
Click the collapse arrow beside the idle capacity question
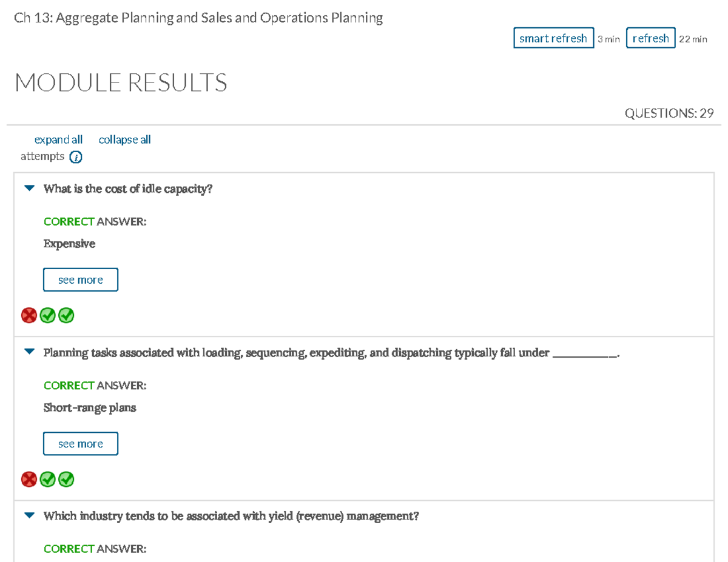click(x=29, y=188)
